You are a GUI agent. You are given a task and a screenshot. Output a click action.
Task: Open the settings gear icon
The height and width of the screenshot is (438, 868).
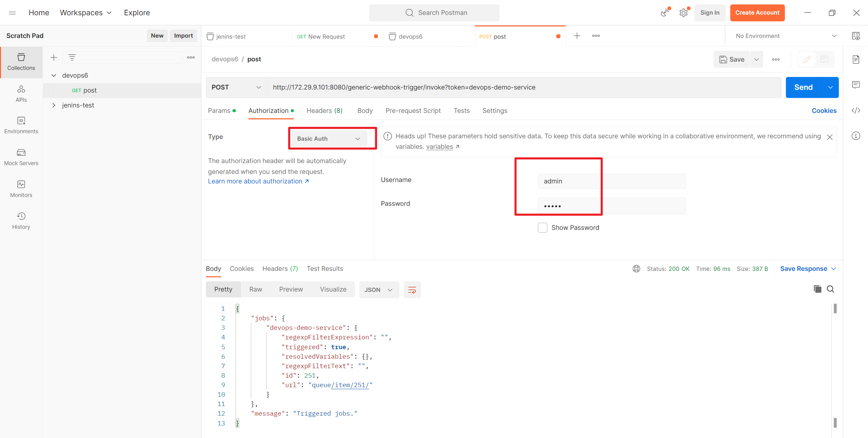click(683, 13)
